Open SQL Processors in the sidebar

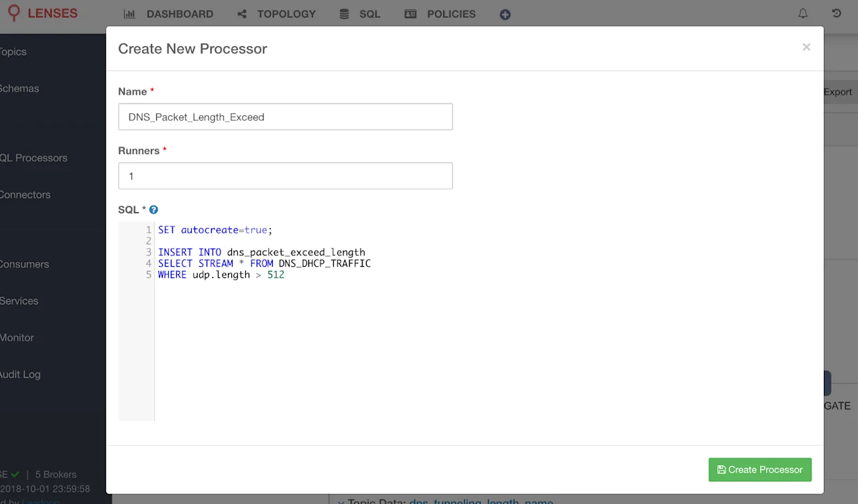click(x=33, y=158)
